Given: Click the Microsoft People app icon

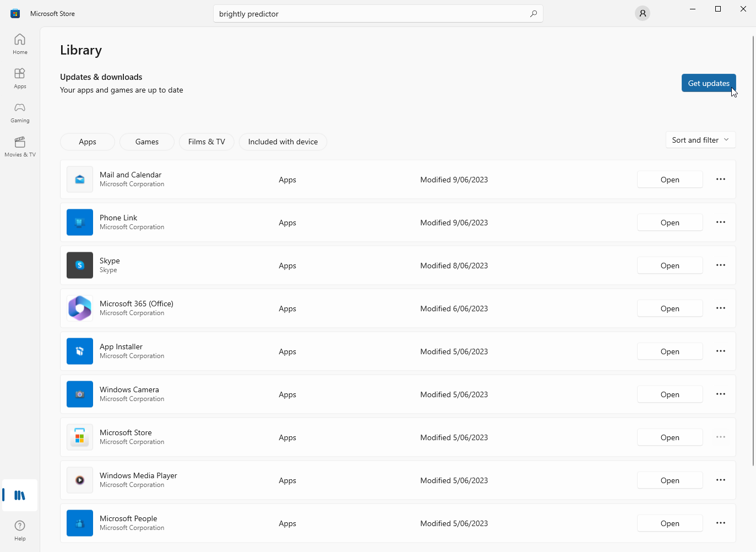Looking at the screenshot, I should pyautogui.click(x=80, y=523).
